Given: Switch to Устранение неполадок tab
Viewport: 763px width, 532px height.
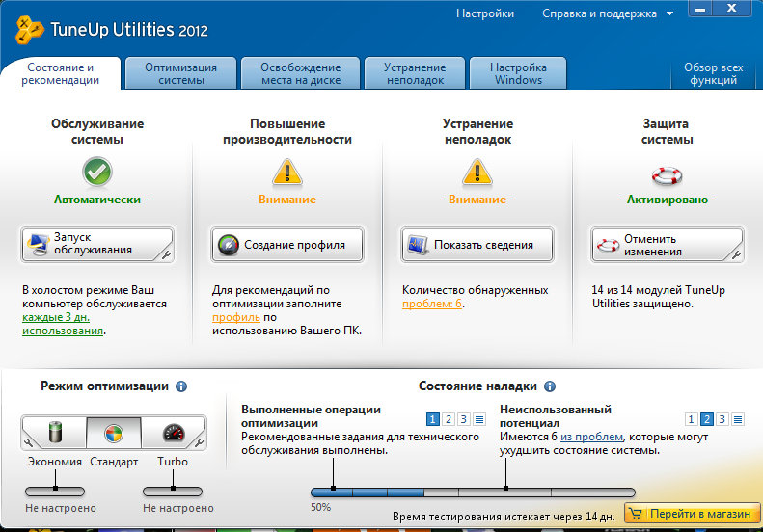Looking at the screenshot, I should point(415,73).
